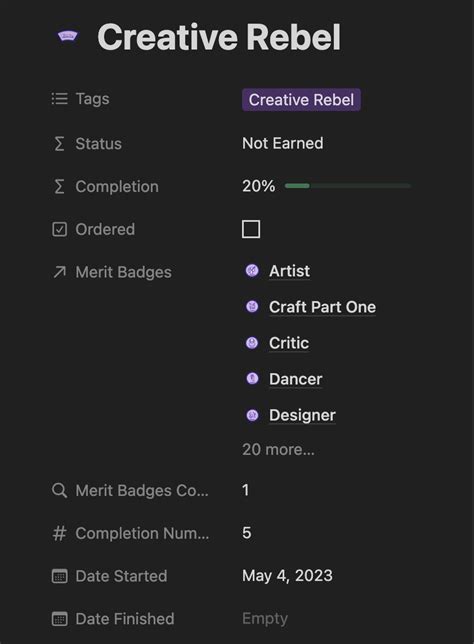This screenshot has height=644, width=474.
Task: Open the Creative Rebel tag selector
Action: coord(301,100)
